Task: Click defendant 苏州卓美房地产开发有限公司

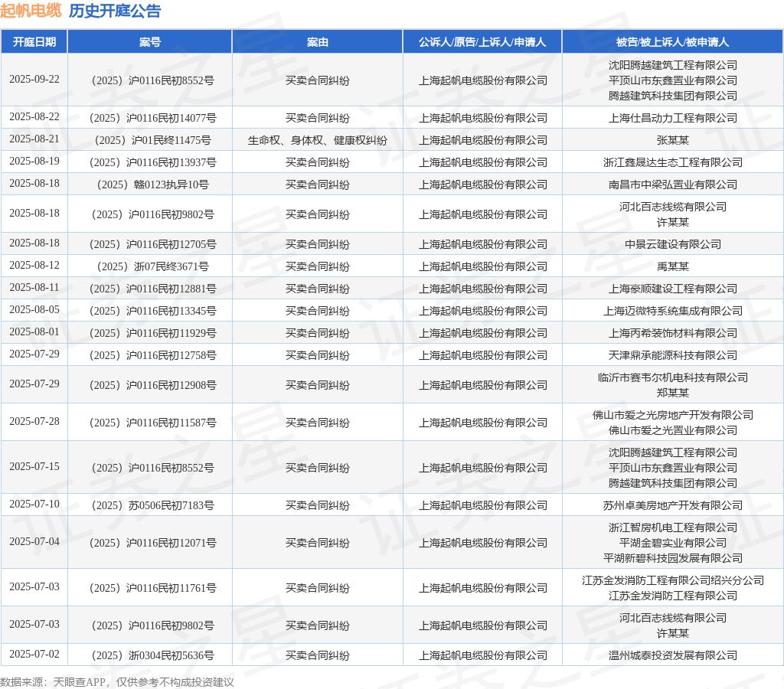Action: tap(672, 505)
